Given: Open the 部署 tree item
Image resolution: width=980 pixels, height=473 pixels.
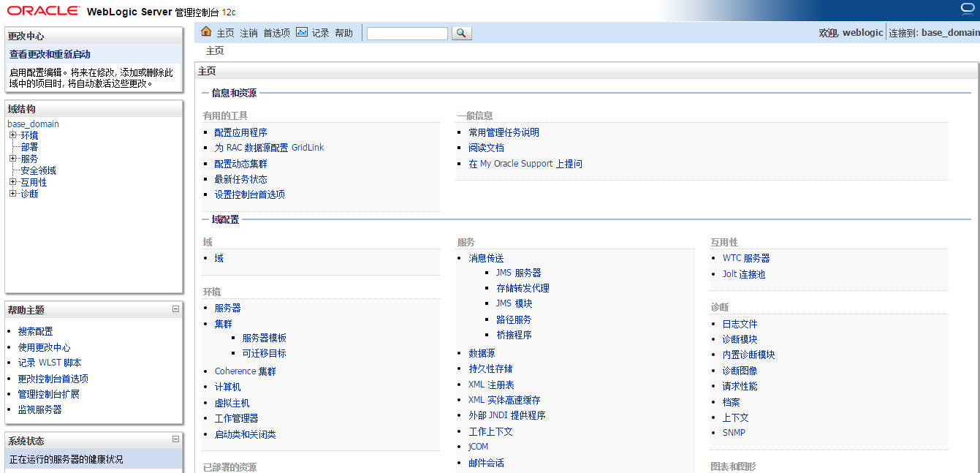Looking at the screenshot, I should tap(29, 147).
